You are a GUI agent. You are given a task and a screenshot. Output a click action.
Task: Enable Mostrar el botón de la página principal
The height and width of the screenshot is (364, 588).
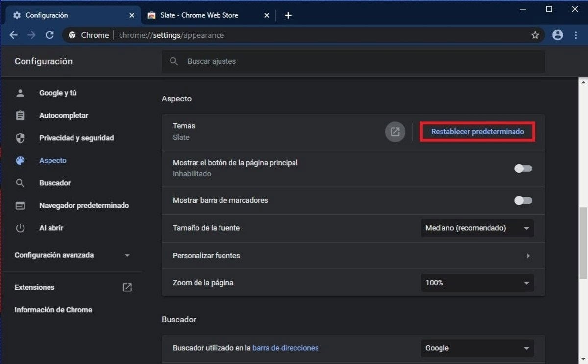[523, 169]
